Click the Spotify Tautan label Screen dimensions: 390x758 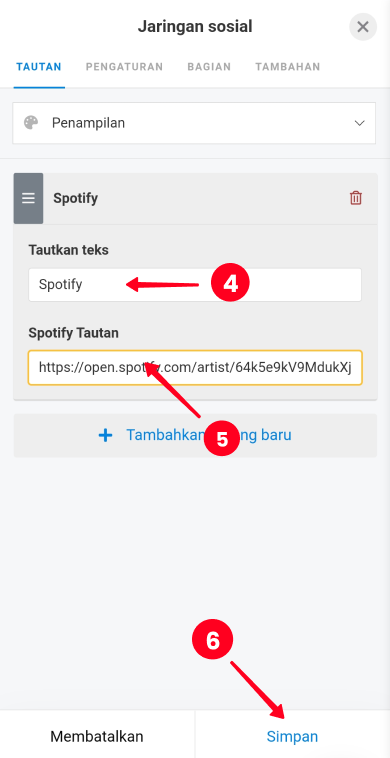pos(73,333)
